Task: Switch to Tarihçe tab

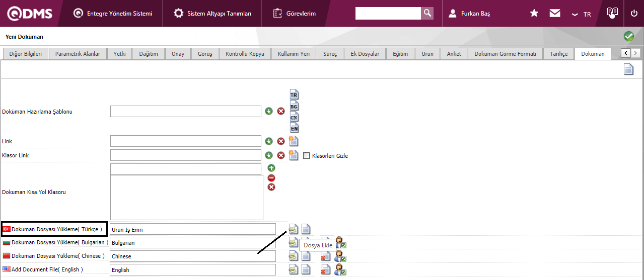Action: pos(558,54)
